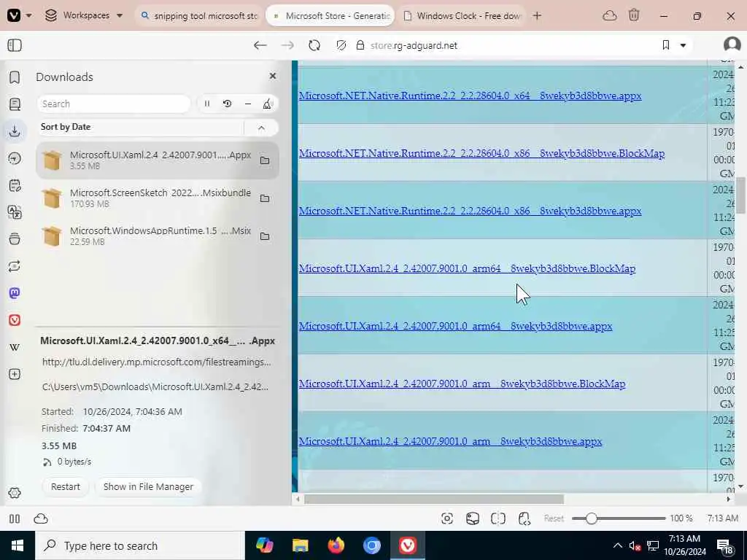Screen dimensions: 747x560
Task: Open the bookmark dropdown arrow in address bar
Action: click(x=683, y=45)
